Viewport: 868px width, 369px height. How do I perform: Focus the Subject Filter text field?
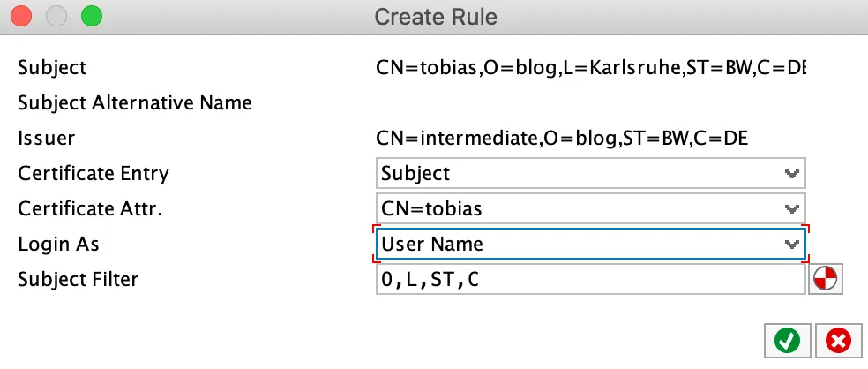click(588, 280)
